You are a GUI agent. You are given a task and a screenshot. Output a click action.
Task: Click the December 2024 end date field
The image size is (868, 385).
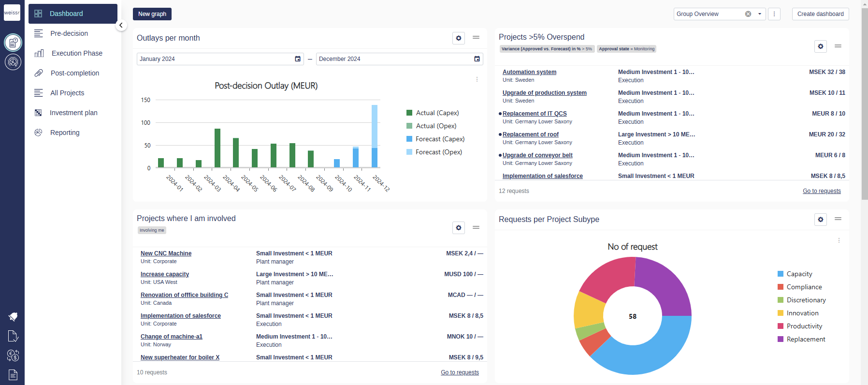coord(400,59)
